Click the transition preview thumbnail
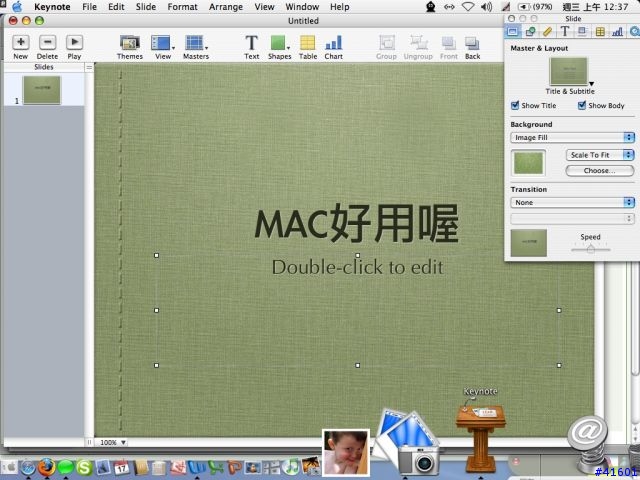 [529, 243]
